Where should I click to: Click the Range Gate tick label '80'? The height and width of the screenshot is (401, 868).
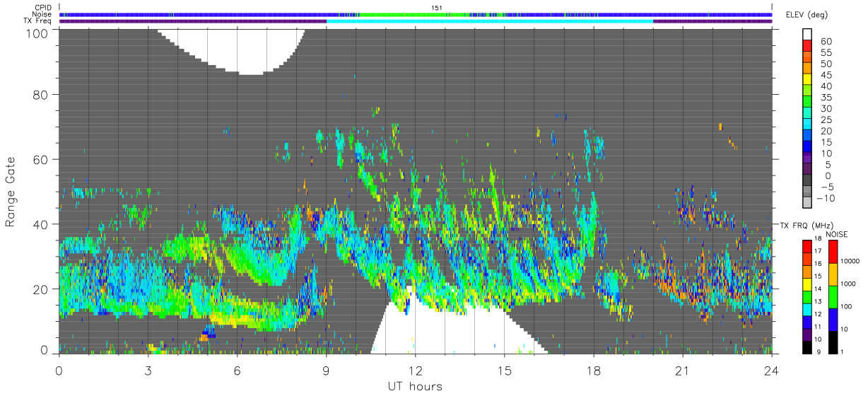click(x=40, y=94)
